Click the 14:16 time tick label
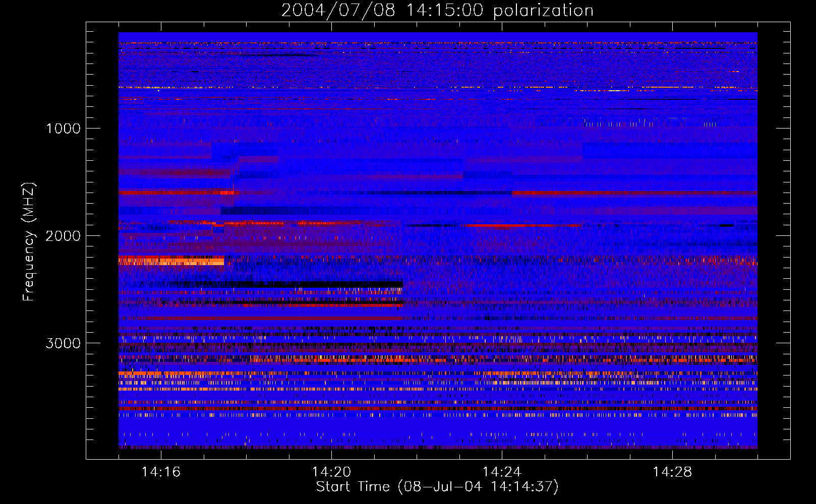The width and height of the screenshot is (816, 504). point(161,472)
